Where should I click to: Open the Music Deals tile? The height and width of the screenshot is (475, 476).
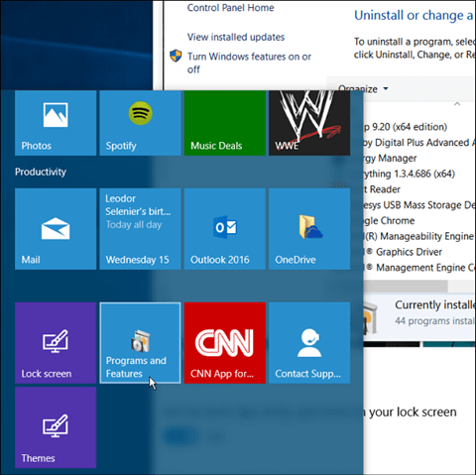pyautogui.click(x=225, y=123)
